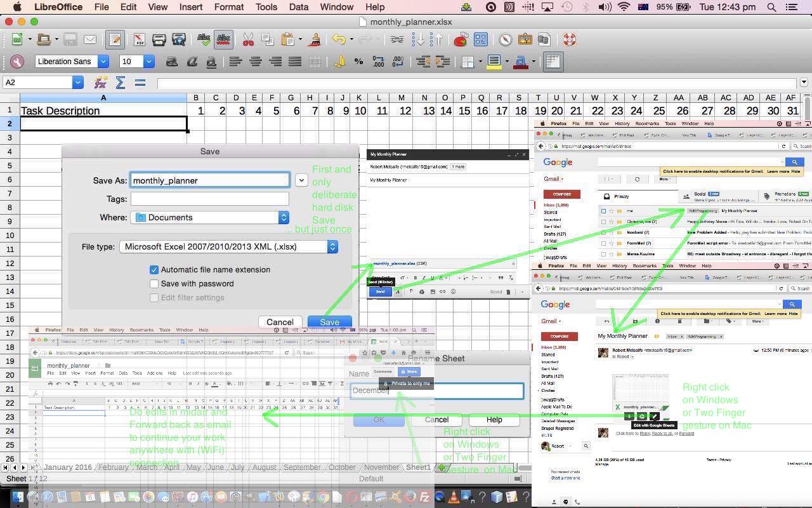Viewport: 812px width, 508px height.
Task: Click the Export as PDF icon
Action: tap(139, 39)
